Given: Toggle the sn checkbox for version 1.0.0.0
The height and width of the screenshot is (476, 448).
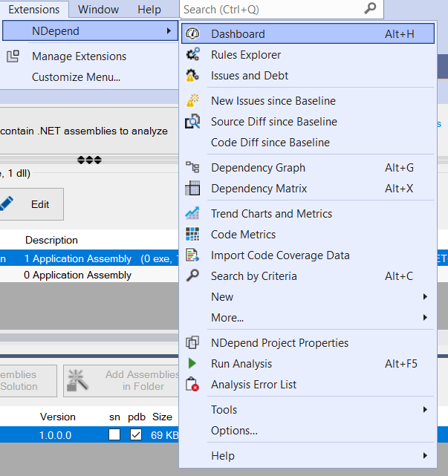Looking at the screenshot, I should [x=114, y=434].
